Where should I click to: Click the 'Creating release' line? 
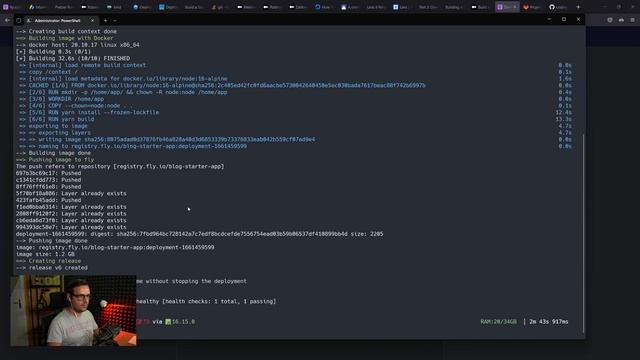(x=49, y=261)
